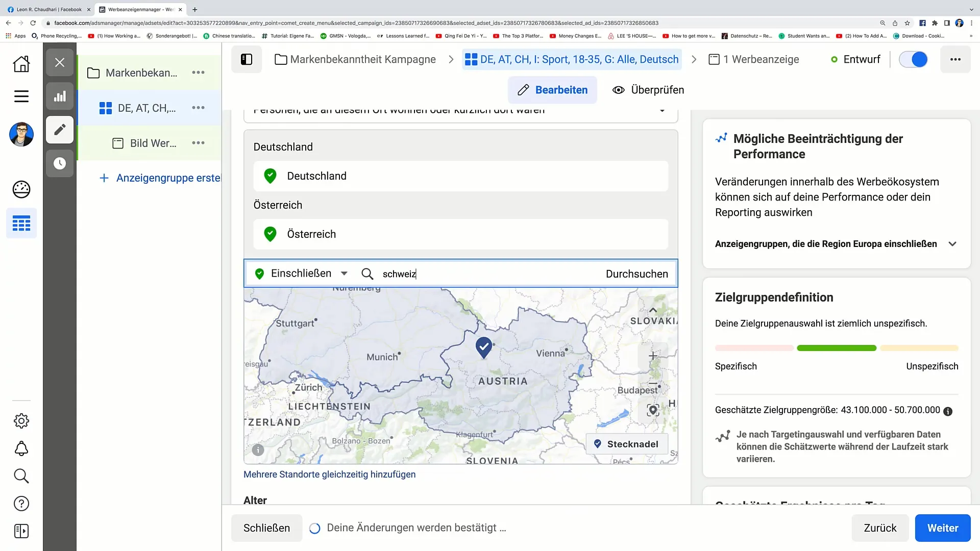Zoom out on the map
Screen dimensions: 980x551
(653, 383)
